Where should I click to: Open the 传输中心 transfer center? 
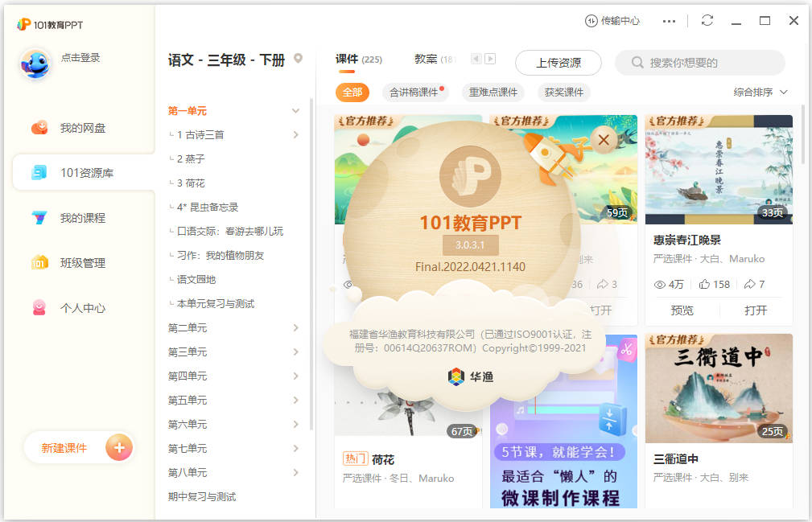click(x=612, y=21)
